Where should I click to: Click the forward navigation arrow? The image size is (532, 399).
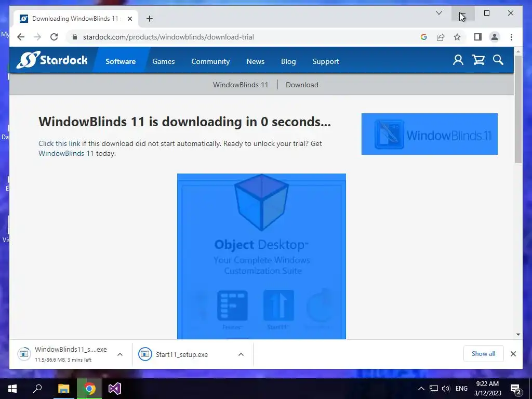point(37,37)
